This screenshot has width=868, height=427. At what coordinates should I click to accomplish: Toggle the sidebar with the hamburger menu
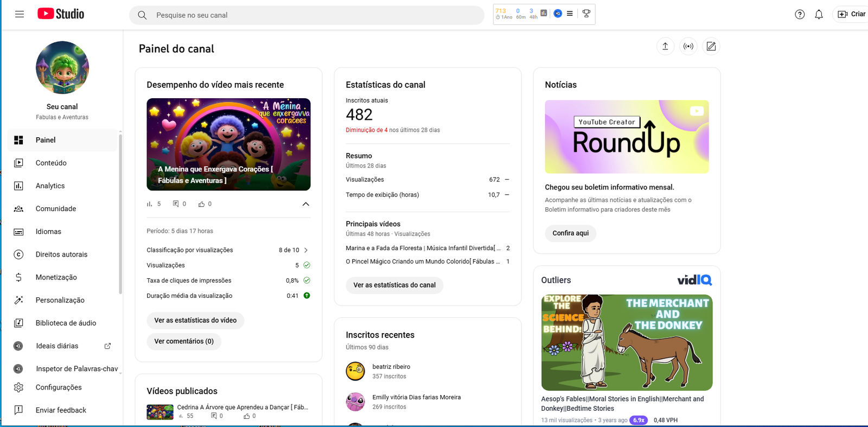click(20, 15)
